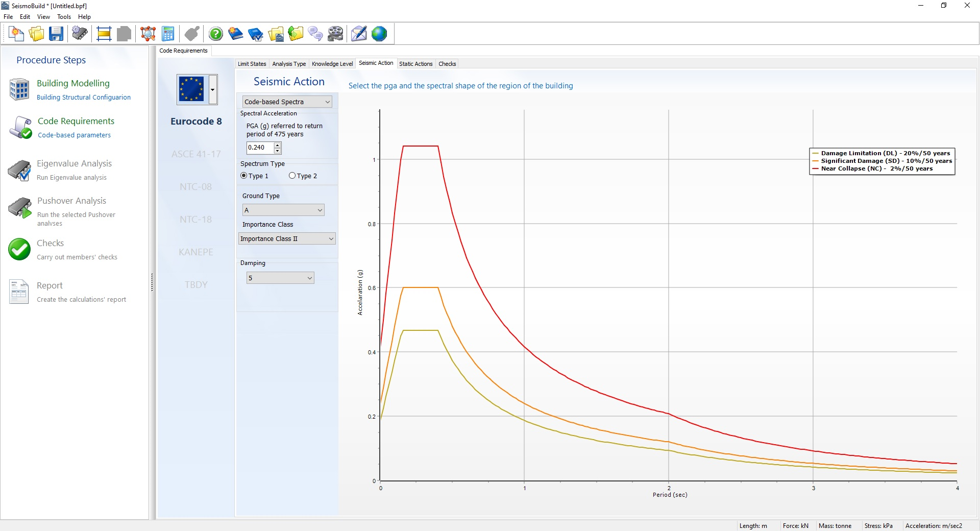Open the yellow folder icon in toolbar
The width and height of the screenshot is (980, 531).
coord(36,34)
